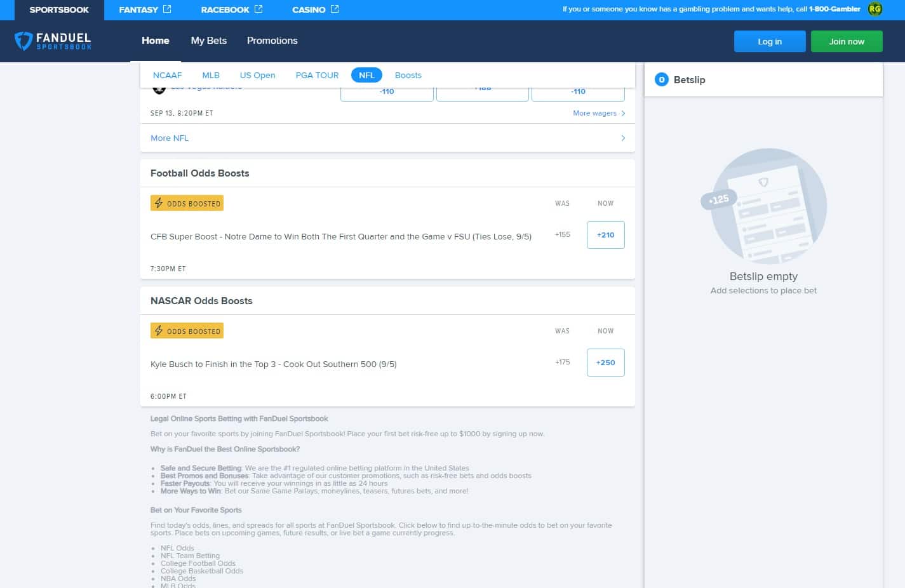Open College Basketball Odds footer link
The image size is (905, 588).
(x=202, y=571)
